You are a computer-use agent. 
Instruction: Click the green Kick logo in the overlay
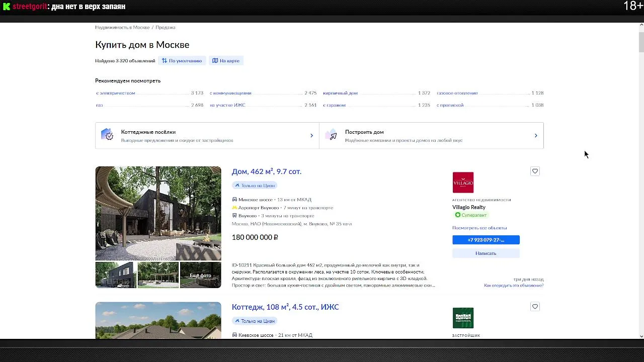(x=7, y=7)
